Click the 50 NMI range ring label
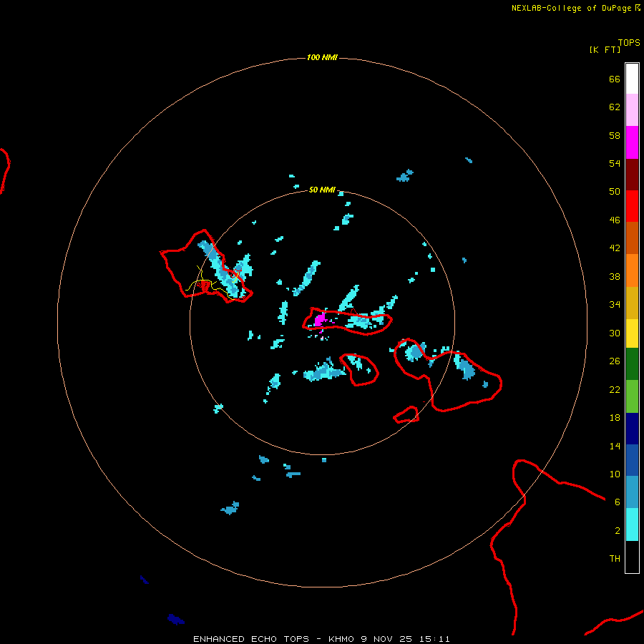The height and width of the screenshot is (644, 644). [x=322, y=190]
